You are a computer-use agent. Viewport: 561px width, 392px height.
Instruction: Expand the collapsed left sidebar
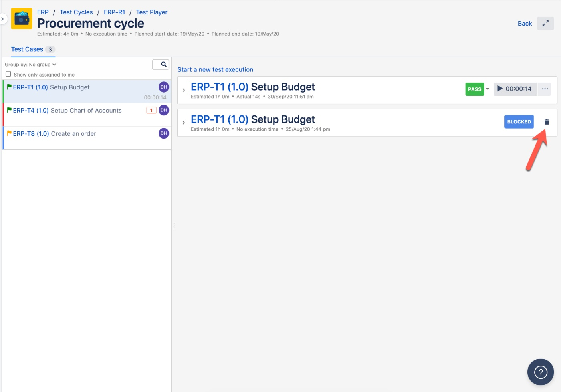click(3, 19)
